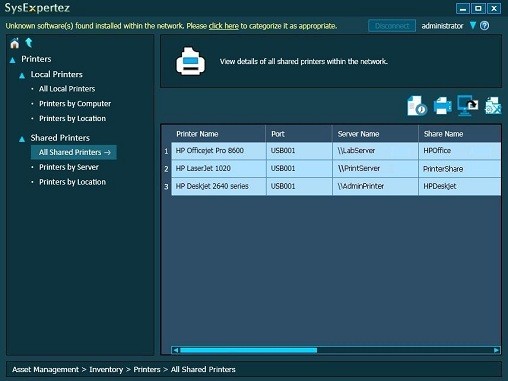Image resolution: width=508 pixels, height=381 pixels.
Task: Click the administrator user label
Action: coord(442,26)
